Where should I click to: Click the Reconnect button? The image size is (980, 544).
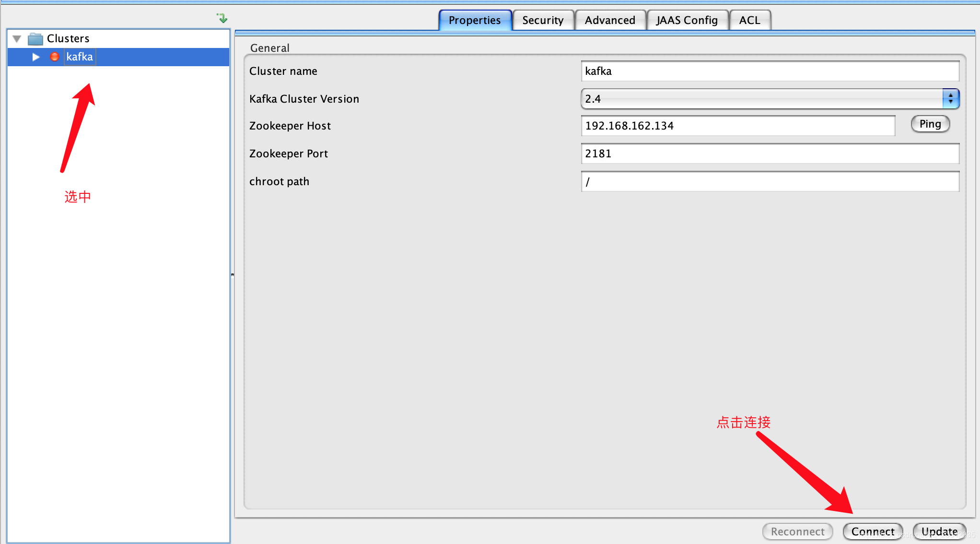(797, 532)
